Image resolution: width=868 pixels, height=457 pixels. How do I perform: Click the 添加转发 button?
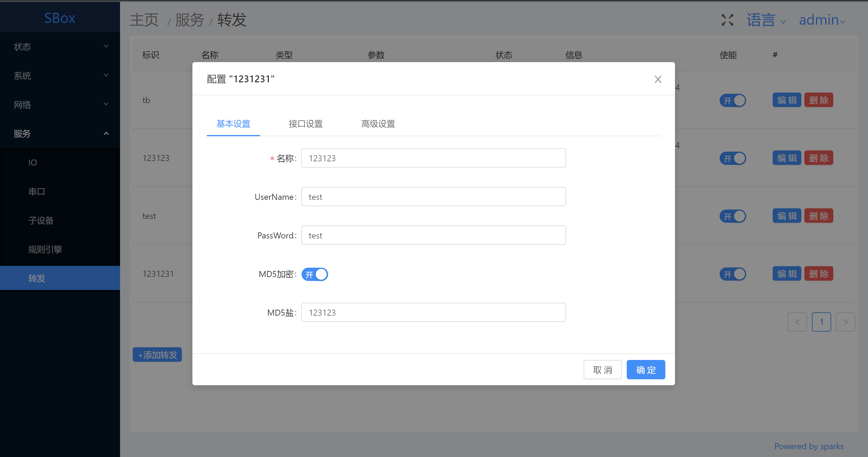tap(157, 355)
